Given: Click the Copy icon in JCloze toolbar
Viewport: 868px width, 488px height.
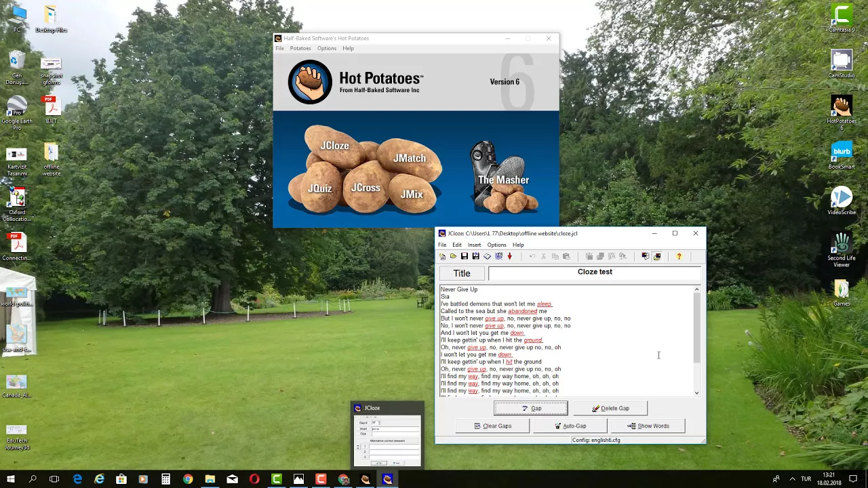Looking at the screenshot, I should click(555, 256).
